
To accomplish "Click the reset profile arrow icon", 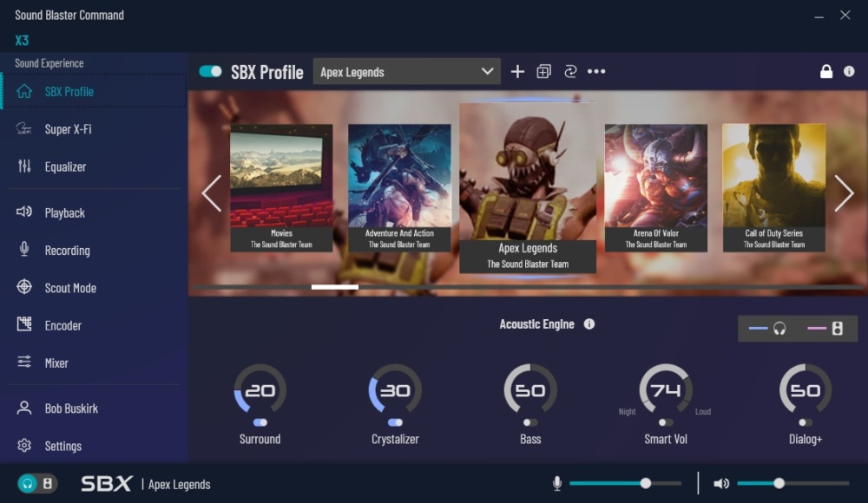I will click(x=570, y=71).
